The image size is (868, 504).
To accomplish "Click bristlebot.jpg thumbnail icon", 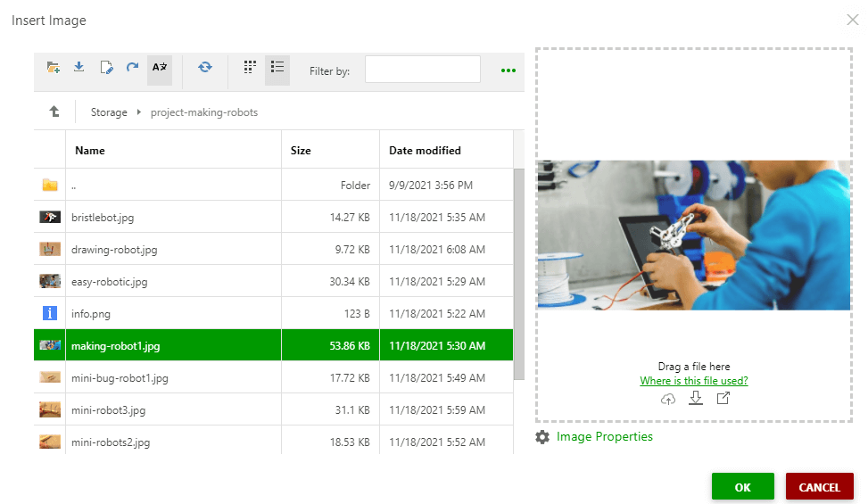I will pos(50,217).
